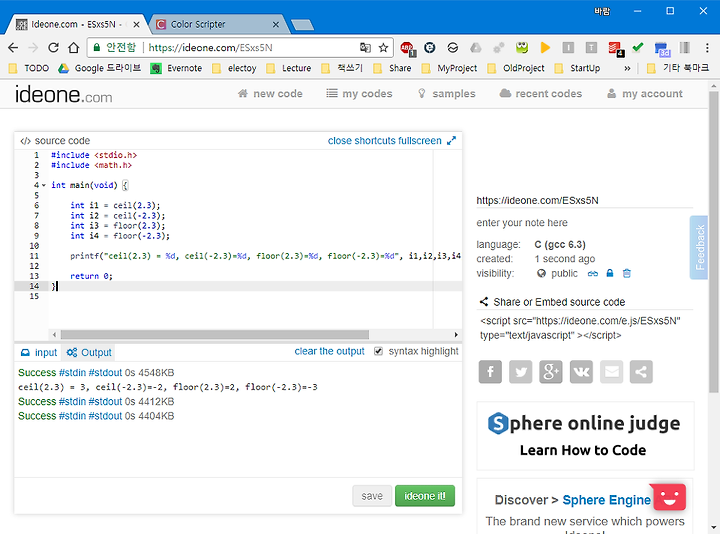Click the note field 'enter your note here'
720x534 pixels.
pos(522,223)
